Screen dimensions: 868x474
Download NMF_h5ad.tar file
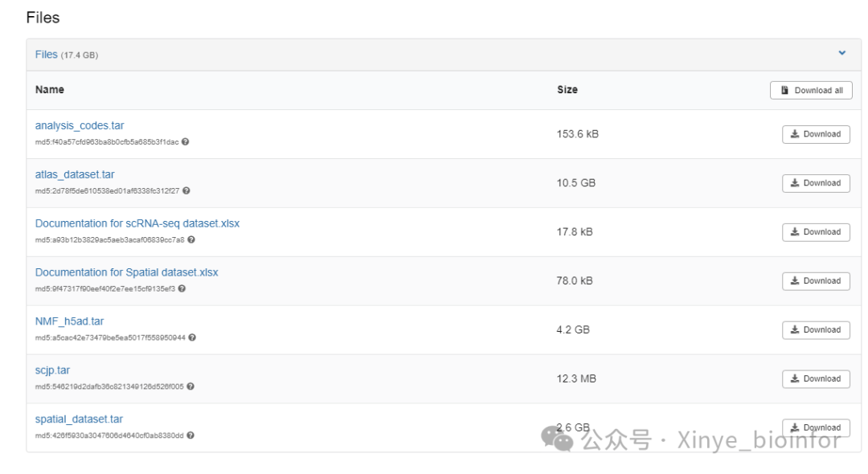coord(816,330)
